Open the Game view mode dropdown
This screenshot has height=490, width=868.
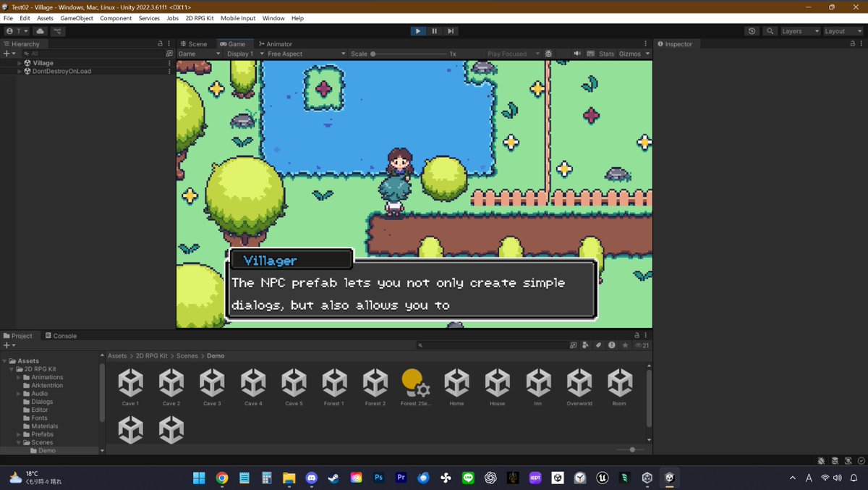tap(200, 54)
